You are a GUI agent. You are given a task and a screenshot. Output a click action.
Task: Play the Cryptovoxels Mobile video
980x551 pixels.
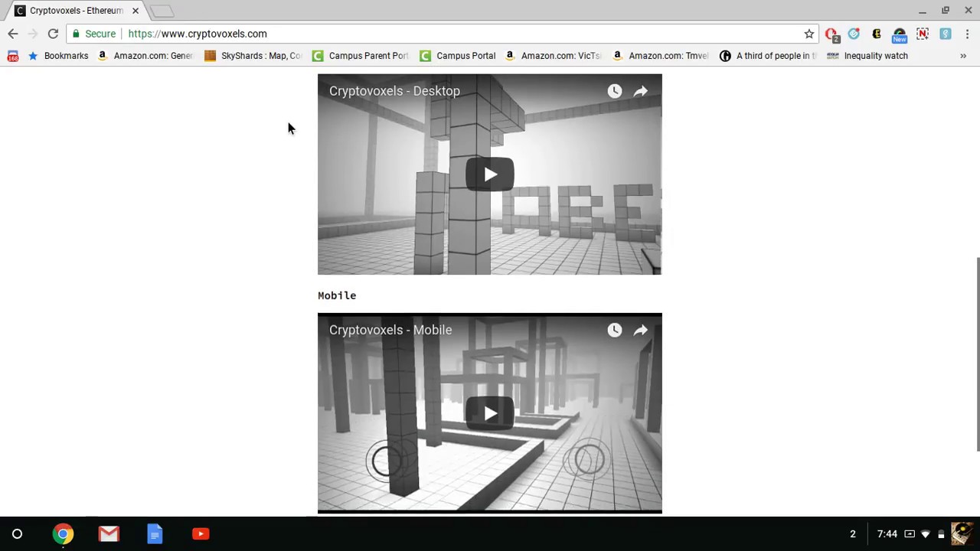coord(490,413)
